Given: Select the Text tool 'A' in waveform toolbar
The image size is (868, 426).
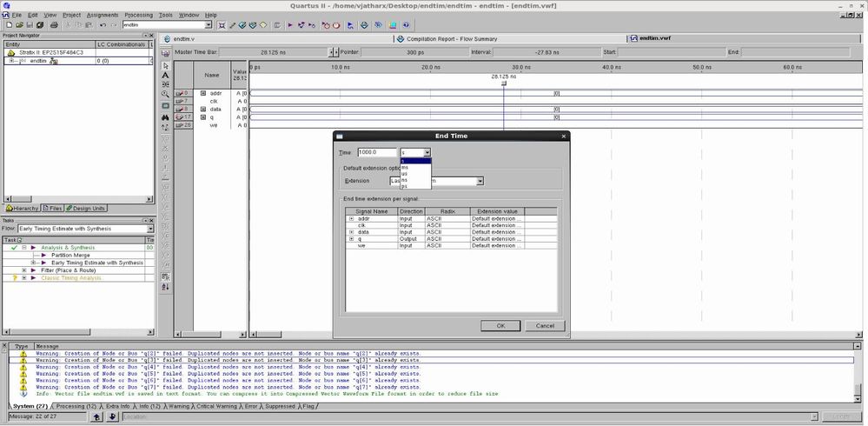Looking at the screenshot, I should pos(165,76).
